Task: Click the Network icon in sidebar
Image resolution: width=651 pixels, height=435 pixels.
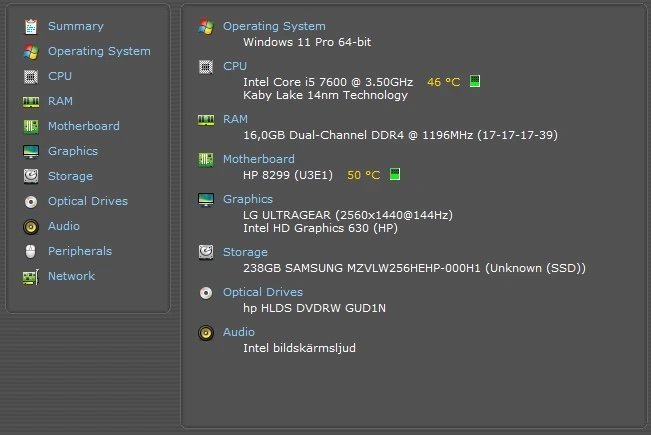Action: [x=31, y=276]
